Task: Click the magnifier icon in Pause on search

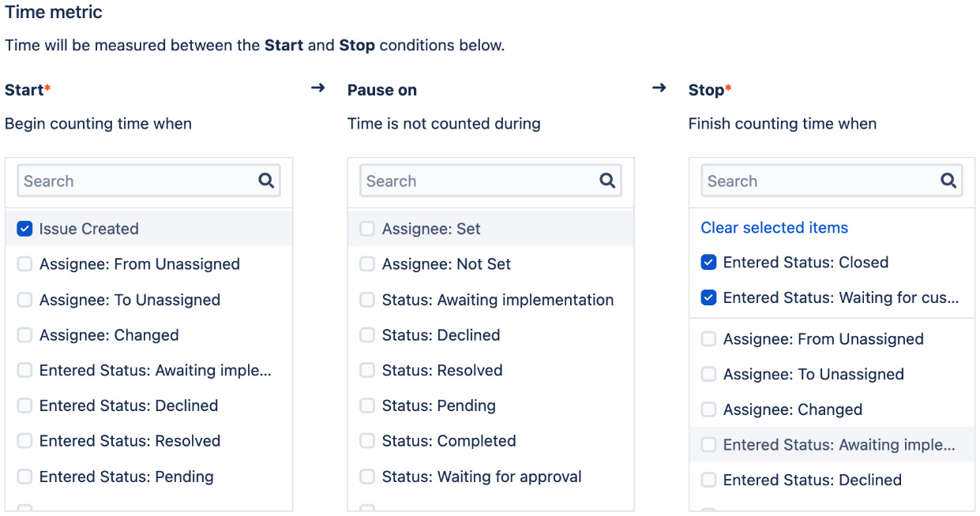Action: pos(607,181)
